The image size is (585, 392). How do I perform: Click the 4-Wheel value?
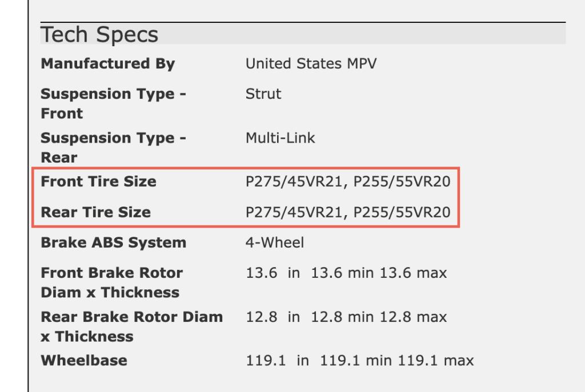[275, 243]
